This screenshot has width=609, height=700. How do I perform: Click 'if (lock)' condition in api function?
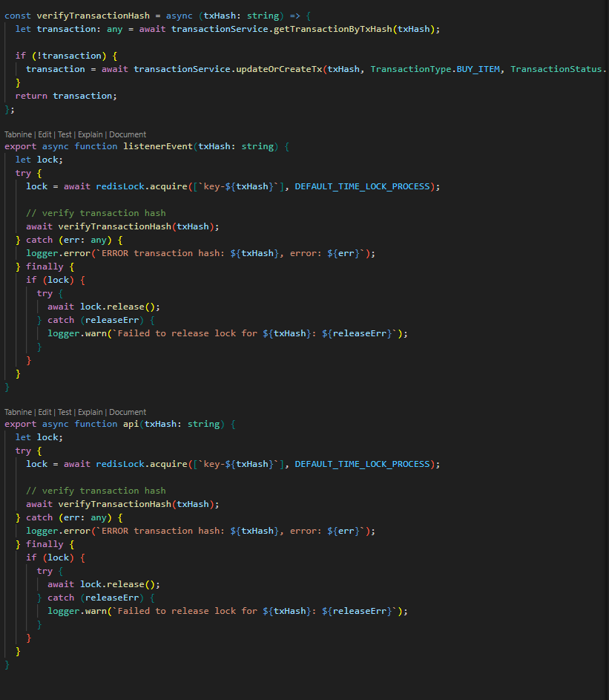50,558
